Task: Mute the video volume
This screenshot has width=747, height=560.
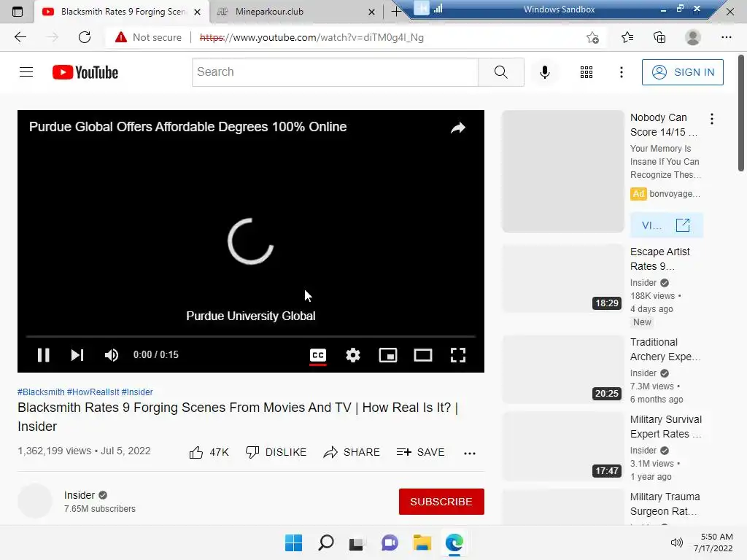Action: [x=112, y=355]
